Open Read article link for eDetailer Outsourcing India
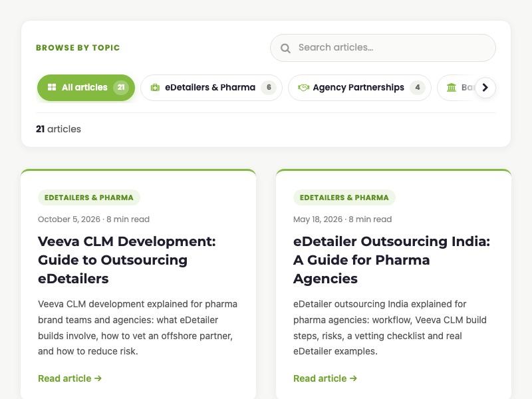532x399 pixels. 325,378
